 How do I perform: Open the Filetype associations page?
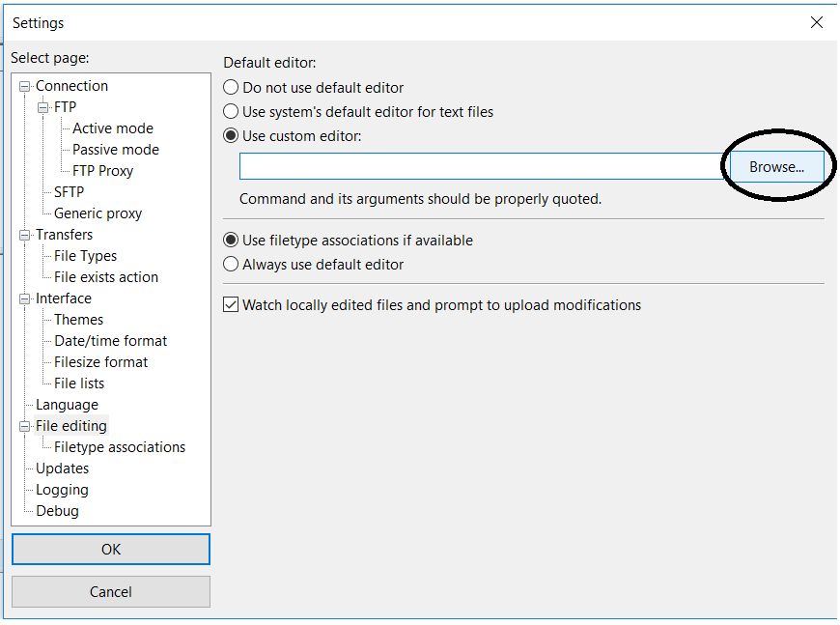(x=120, y=447)
